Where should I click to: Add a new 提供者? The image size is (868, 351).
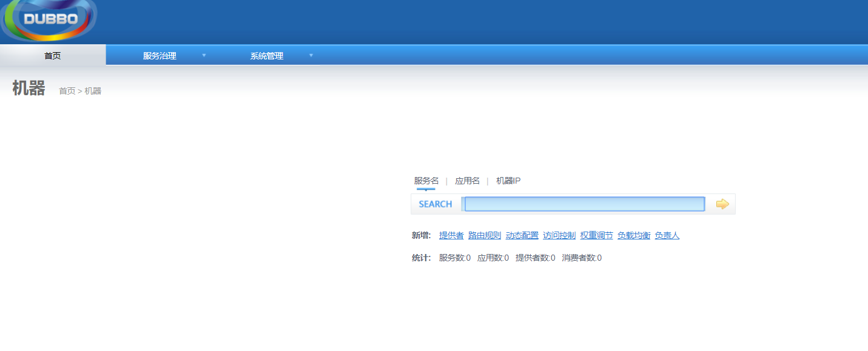[451, 235]
